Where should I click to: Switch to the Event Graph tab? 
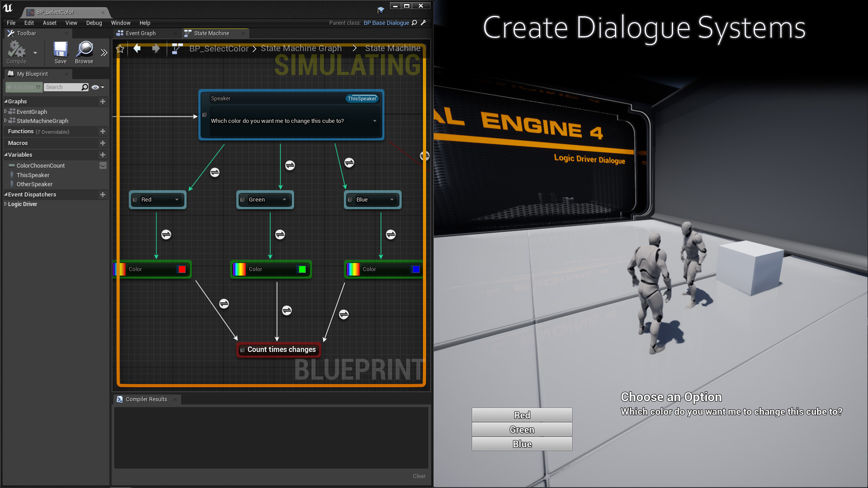point(141,33)
